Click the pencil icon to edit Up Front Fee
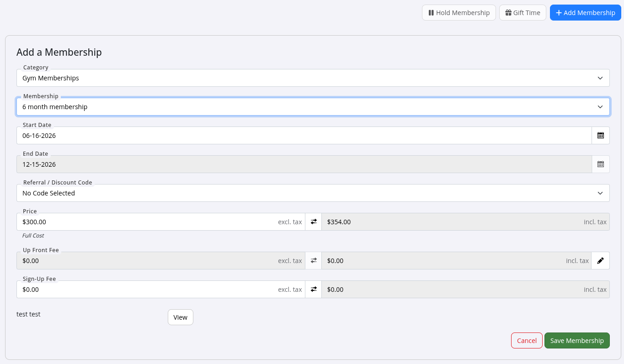 coord(601,260)
